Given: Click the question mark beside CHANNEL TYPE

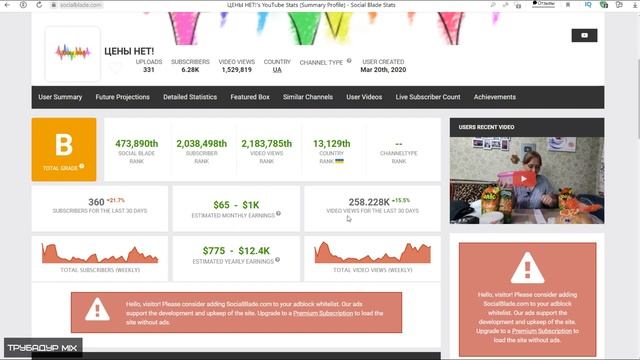Looking at the screenshot, I should pyautogui.click(x=349, y=61).
